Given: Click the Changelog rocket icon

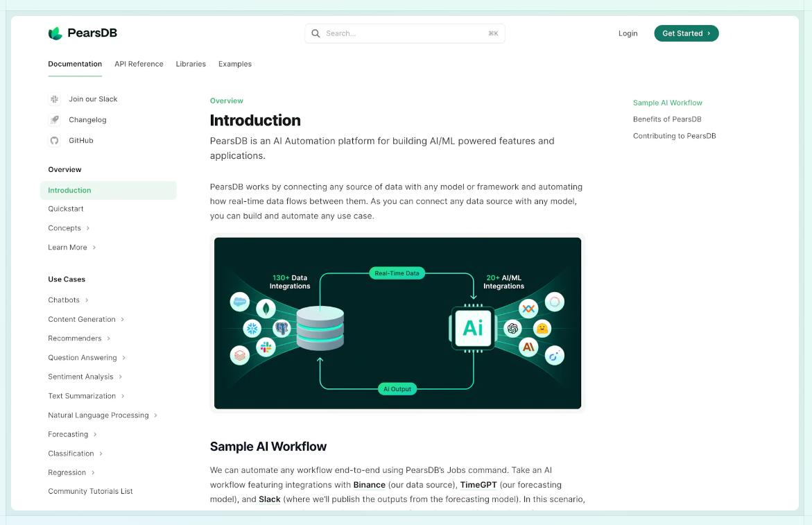Looking at the screenshot, I should (x=54, y=120).
